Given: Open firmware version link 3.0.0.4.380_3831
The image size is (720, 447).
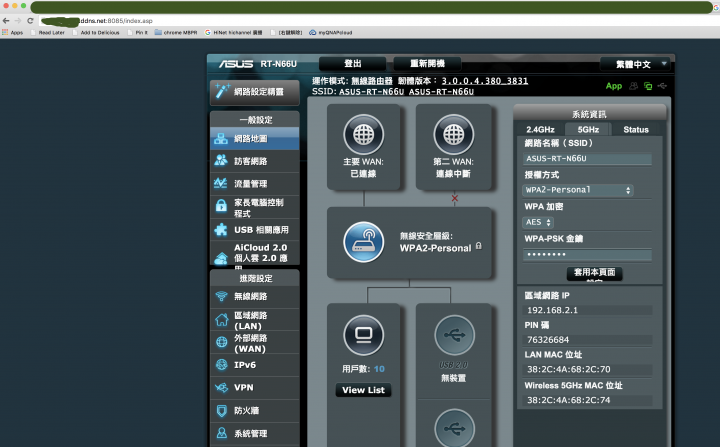Looking at the screenshot, I should tap(484, 81).
